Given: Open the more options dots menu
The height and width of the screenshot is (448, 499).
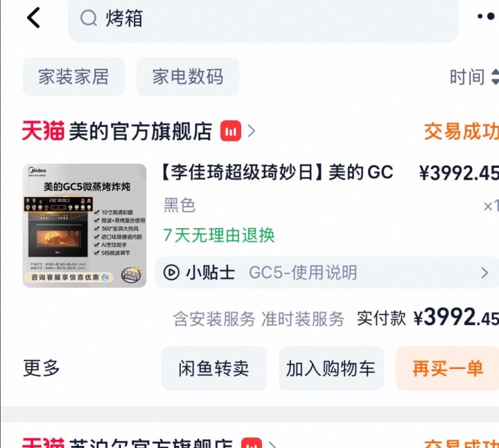Looking at the screenshot, I should [x=487, y=16].
